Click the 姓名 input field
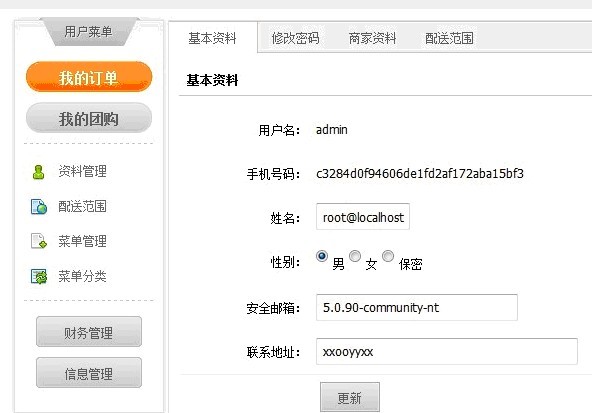 coord(363,217)
